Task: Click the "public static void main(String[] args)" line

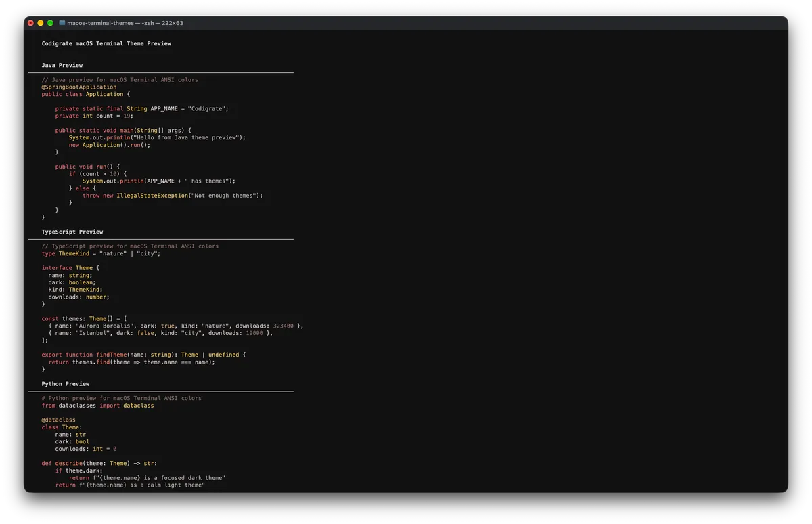Action: [x=123, y=130]
